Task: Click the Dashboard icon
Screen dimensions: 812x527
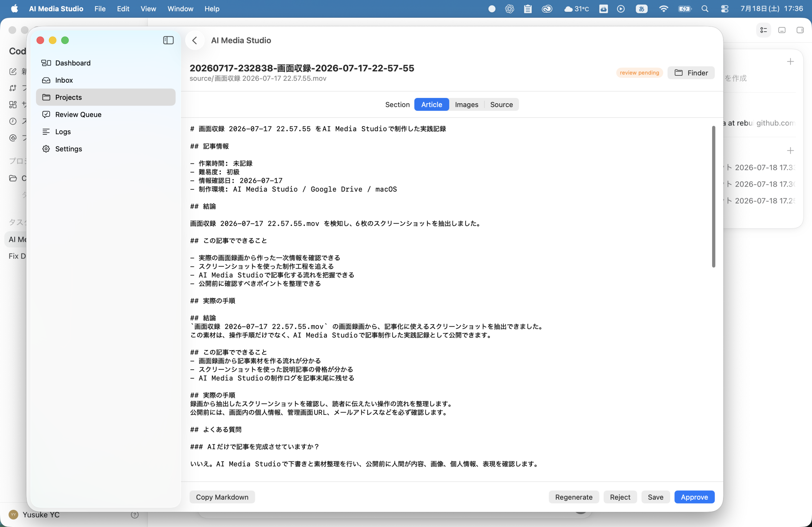Action: click(x=46, y=63)
